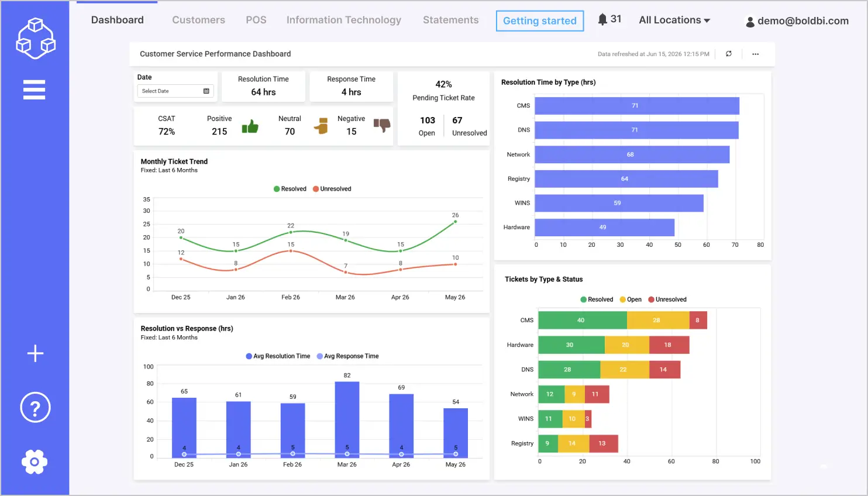Click the Feb 26 unresolved point 15

point(291,251)
